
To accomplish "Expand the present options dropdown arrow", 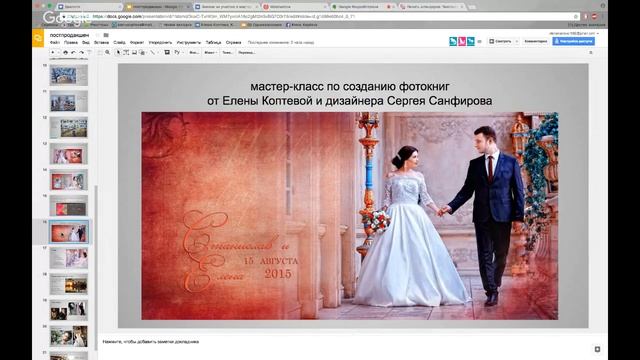I will (x=517, y=41).
